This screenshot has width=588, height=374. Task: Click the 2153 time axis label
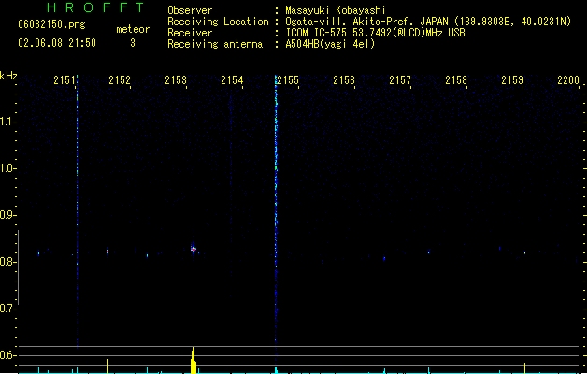tap(176, 80)
